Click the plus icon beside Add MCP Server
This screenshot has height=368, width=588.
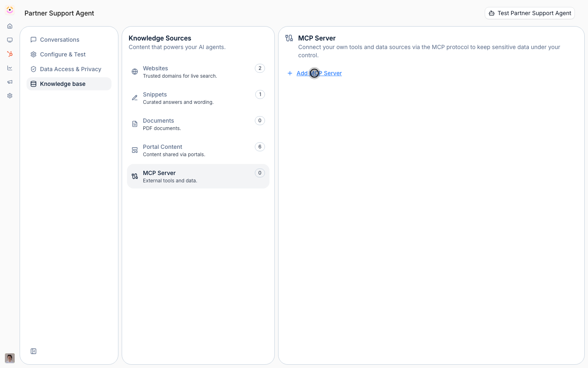(x=290, y=73)
